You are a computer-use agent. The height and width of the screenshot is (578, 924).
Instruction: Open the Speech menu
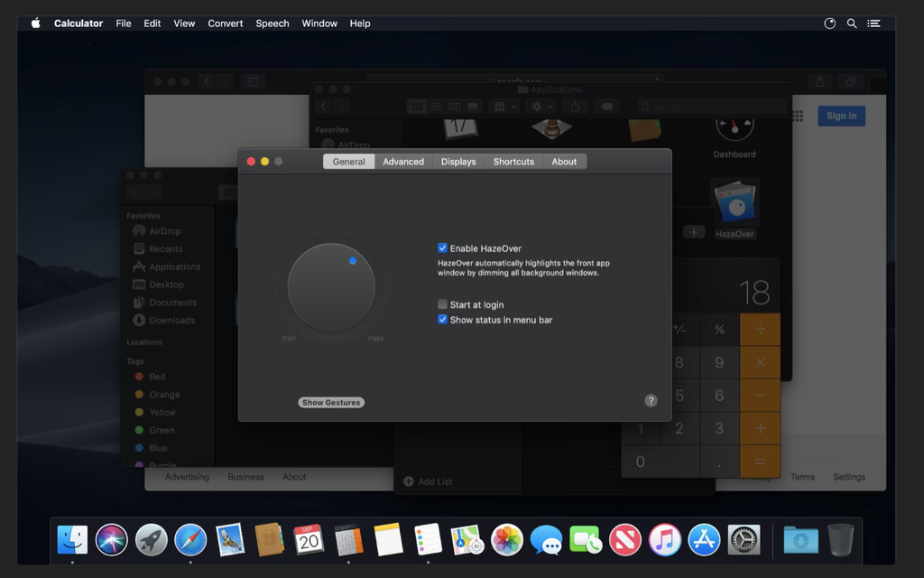coord(273,23)
